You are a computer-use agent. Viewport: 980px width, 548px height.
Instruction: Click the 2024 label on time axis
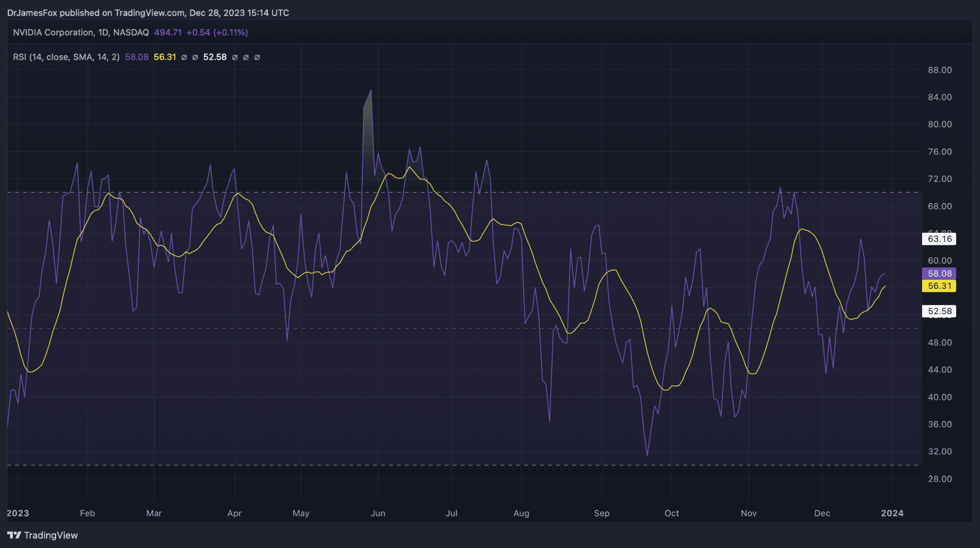pos(892,513)
